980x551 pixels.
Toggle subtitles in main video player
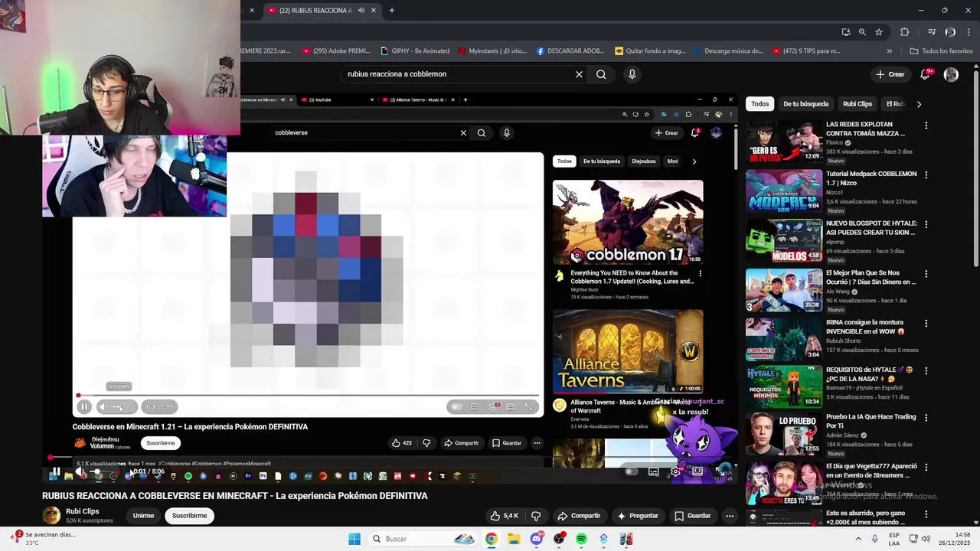pos(653,471)
